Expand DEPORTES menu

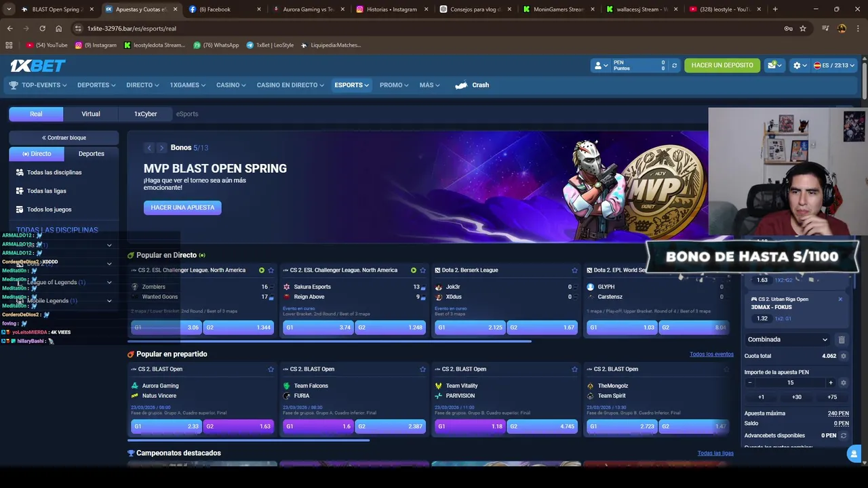[x=96, y=85]
